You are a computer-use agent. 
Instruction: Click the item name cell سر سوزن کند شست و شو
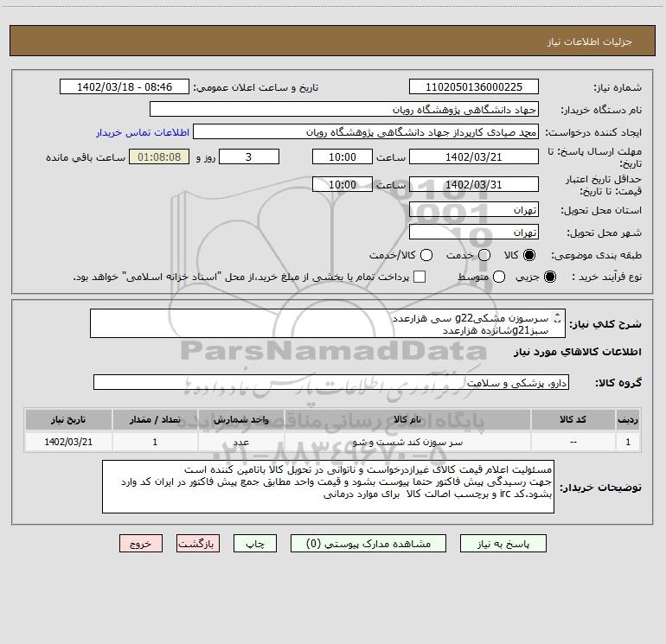click(407, 442)
